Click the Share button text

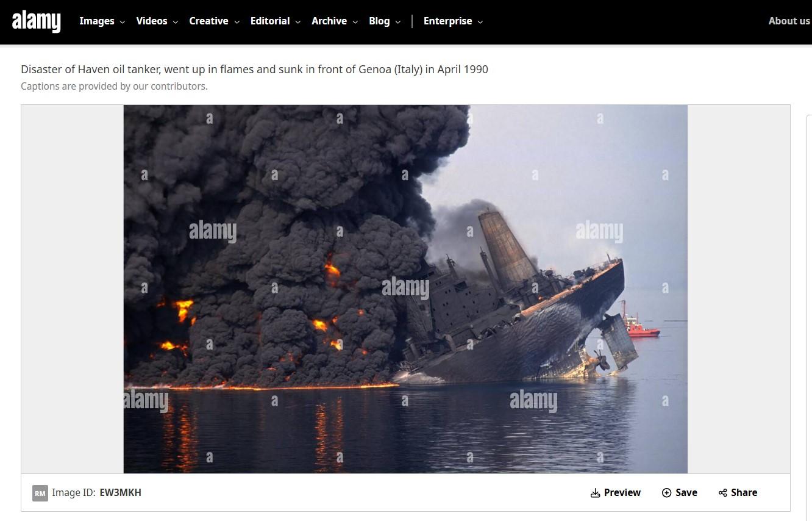(744, 493)
